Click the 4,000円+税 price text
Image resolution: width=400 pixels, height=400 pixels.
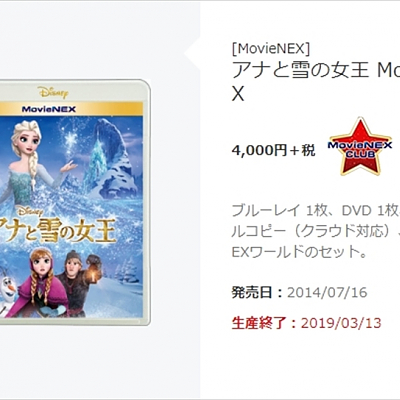(x=273, y=151)
